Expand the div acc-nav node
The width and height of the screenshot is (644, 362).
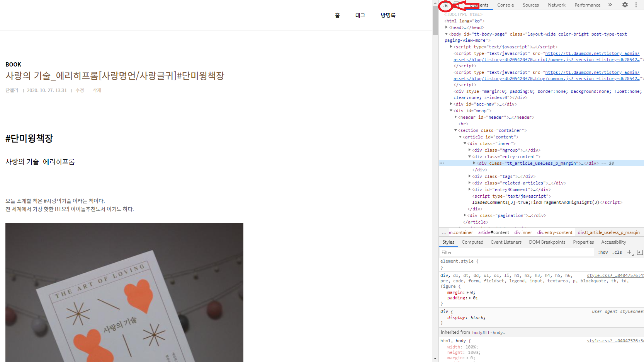pos(451,104)
